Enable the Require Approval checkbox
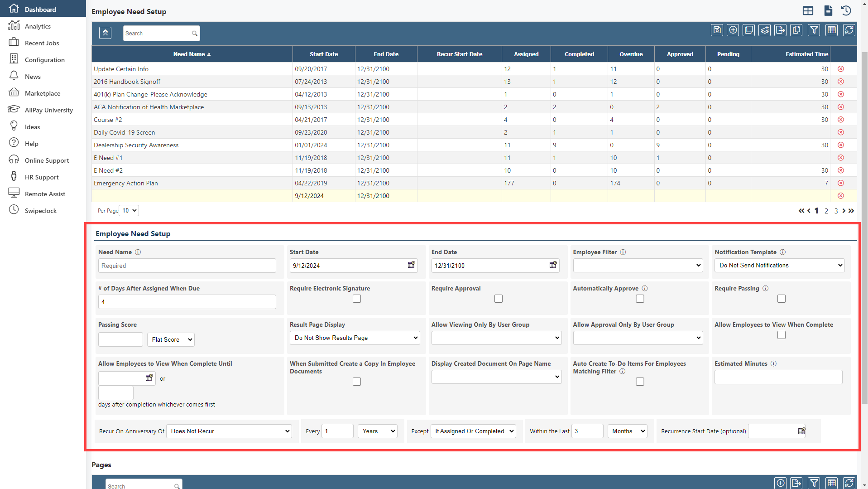 click(x=499, y=299)
